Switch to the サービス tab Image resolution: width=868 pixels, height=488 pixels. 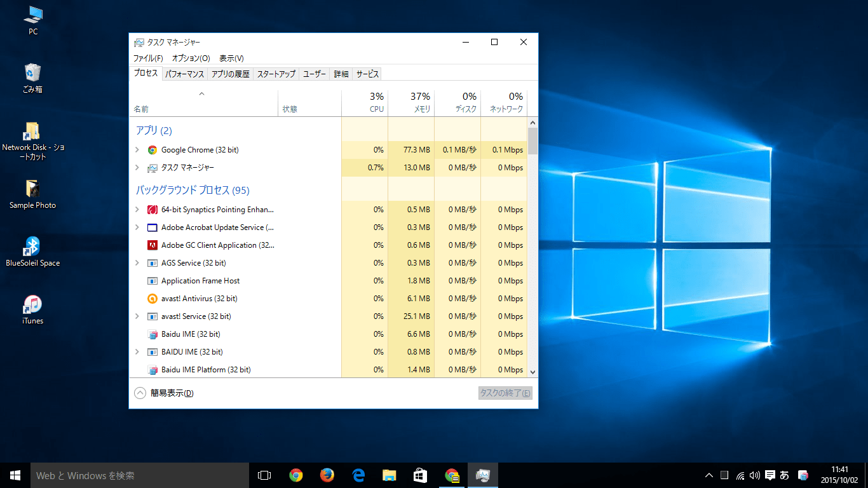pos(367,74)
